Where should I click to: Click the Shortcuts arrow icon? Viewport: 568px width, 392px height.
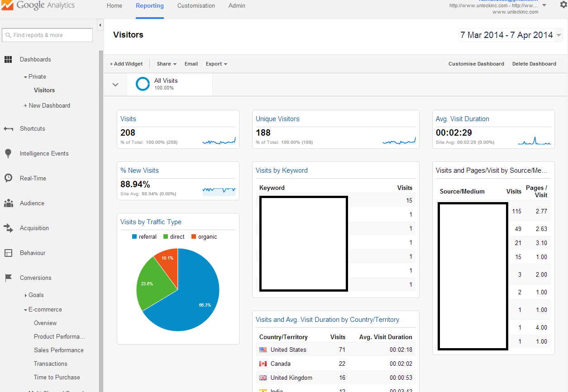pos(8,129)
